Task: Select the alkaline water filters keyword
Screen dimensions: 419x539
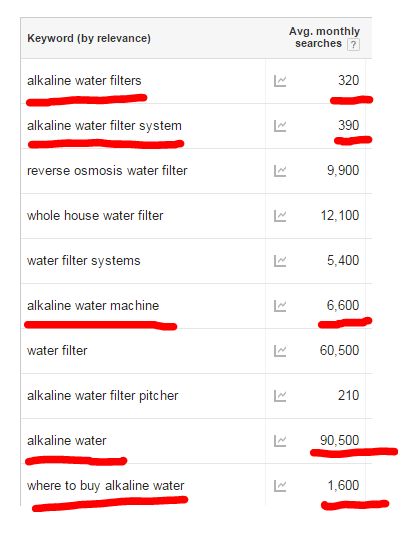Action: click(84, 81)
